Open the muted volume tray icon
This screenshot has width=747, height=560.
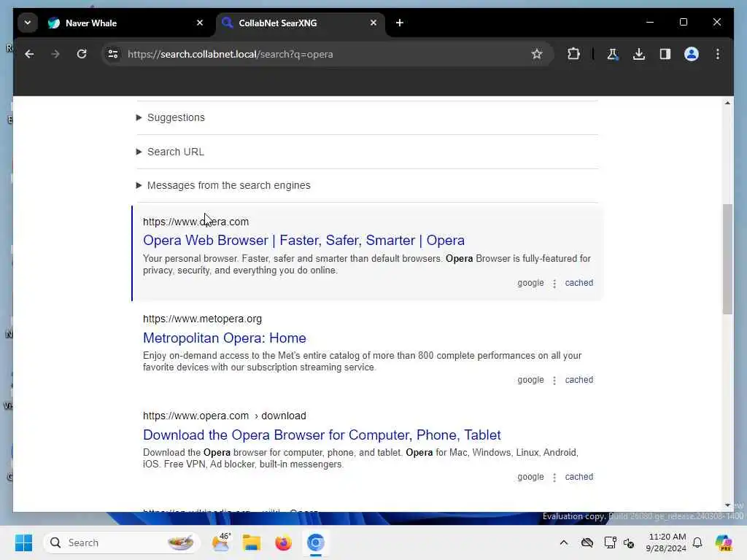pyautogui.click(x=629, y=542)
